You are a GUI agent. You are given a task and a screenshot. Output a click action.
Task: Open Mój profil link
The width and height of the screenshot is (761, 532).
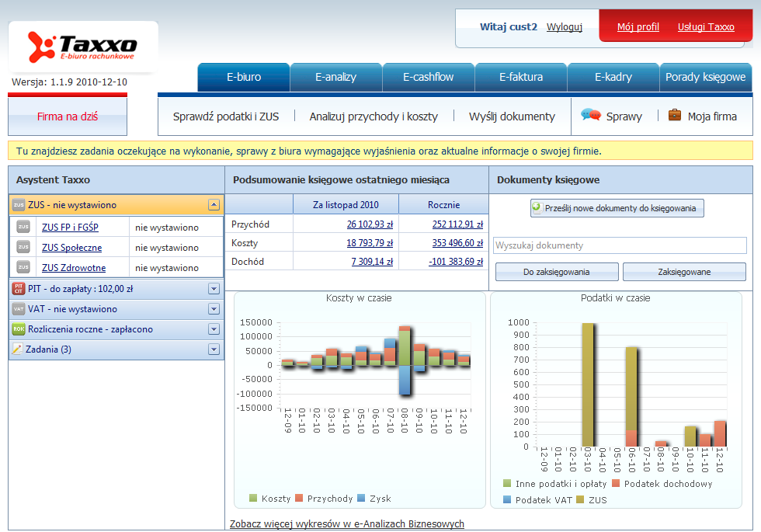click(x=638, y=27)
